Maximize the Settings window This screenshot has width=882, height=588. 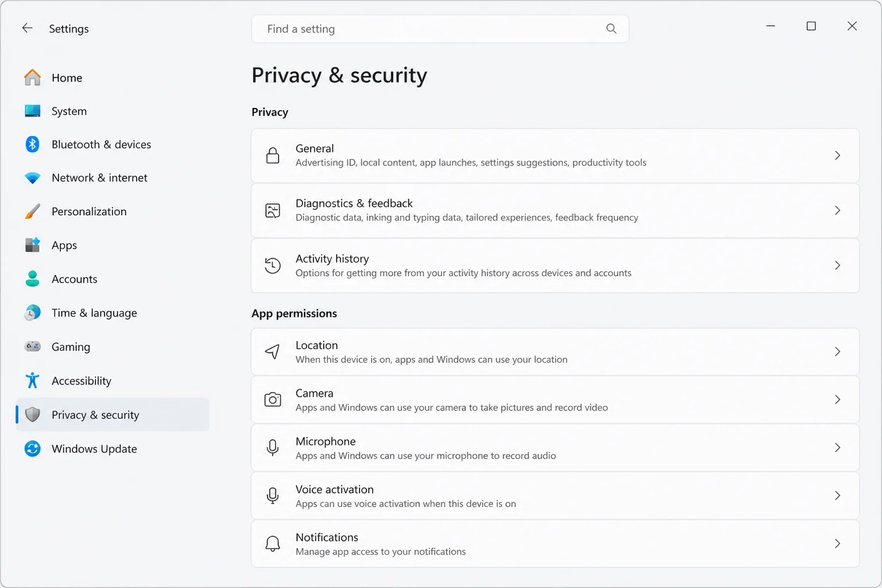(811, 26)
